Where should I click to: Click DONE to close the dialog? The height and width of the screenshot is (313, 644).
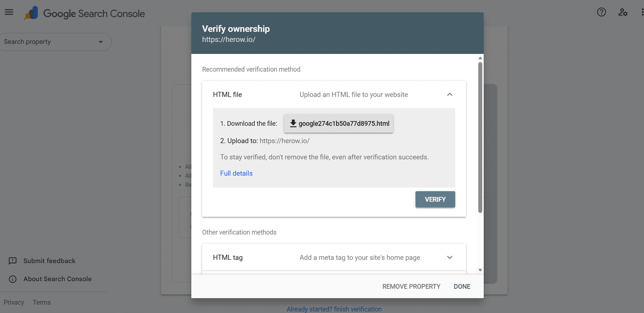click(x=462, y=286)
